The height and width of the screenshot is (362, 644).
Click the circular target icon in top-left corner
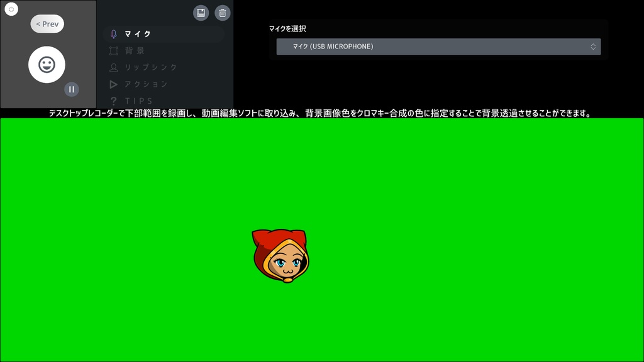(x=11, y=9)
